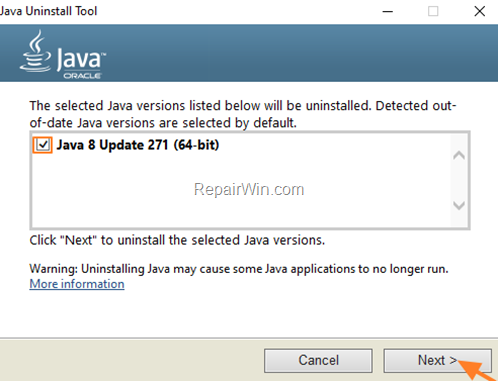
Task: Select the Java 8 Update 271 (64-bit) entry
Action: click(138, 145)
